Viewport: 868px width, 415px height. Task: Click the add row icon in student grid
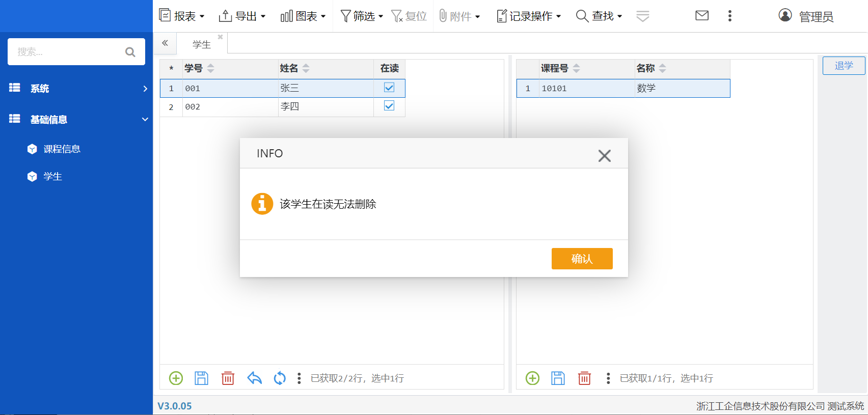click(176, 378)
